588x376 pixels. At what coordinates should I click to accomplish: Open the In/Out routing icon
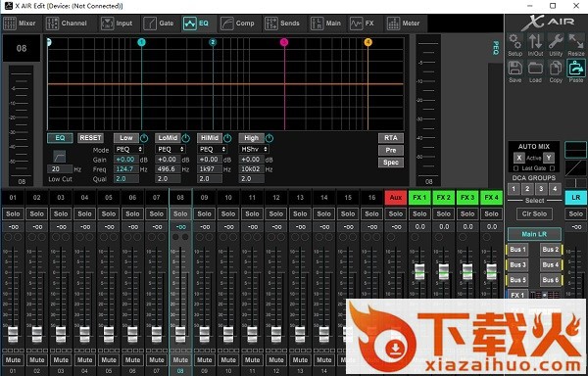tap(535, 41)
